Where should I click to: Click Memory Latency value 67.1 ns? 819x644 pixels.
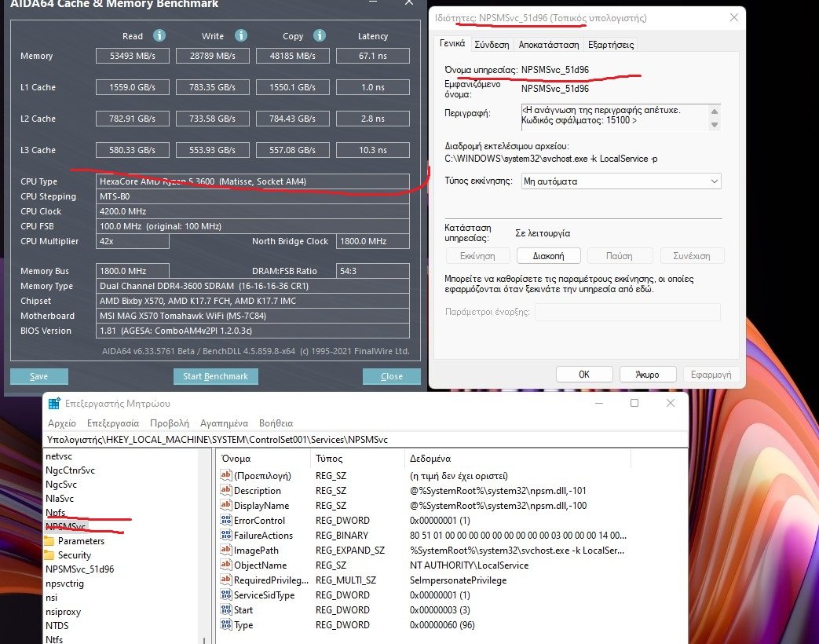tap(373, 56)
